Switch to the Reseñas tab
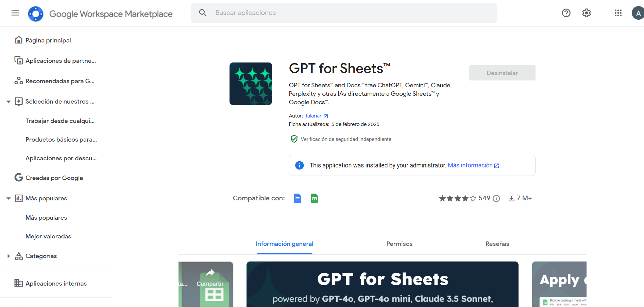The height and width of the screenshot is (307, 644). [x=497, y=244]
